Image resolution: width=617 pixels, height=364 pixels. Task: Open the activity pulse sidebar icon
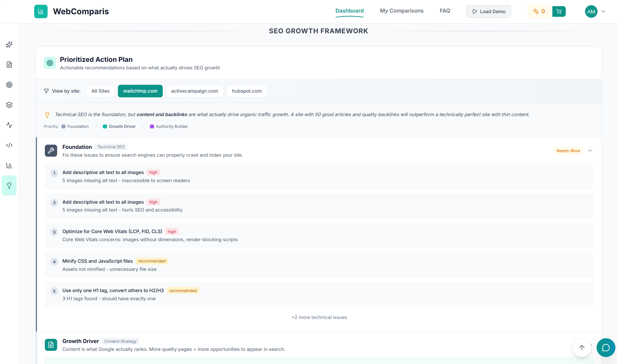pyautogui.click(x=9, y=125)
